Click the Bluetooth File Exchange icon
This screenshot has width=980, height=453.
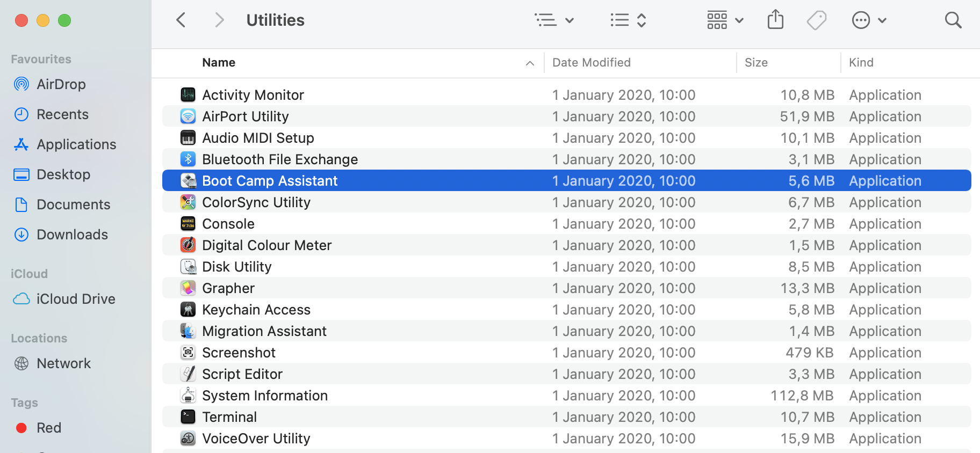pyautogui.click(x=188, y=159)
